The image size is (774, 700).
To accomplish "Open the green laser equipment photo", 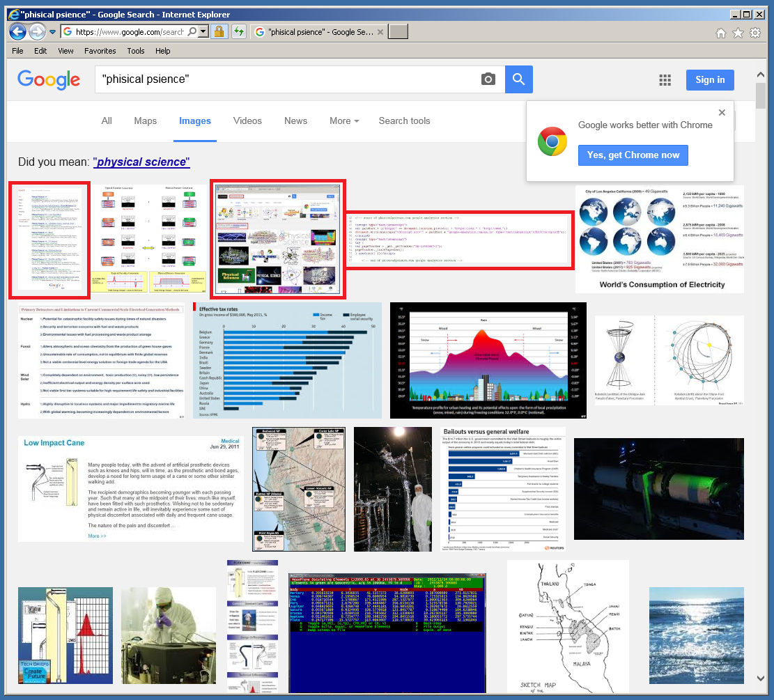I will pyautogui.click(x=659, y=489).
